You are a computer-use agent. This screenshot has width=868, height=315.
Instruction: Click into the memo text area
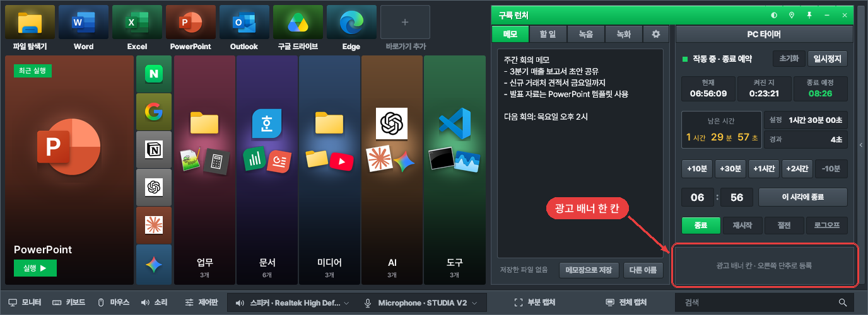click(580, 153)
